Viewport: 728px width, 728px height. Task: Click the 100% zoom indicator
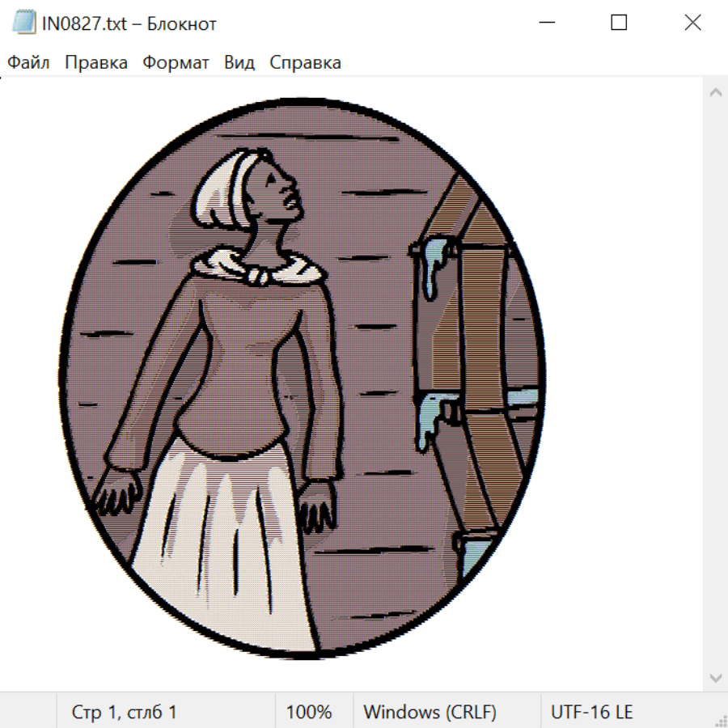click(309, 712)
